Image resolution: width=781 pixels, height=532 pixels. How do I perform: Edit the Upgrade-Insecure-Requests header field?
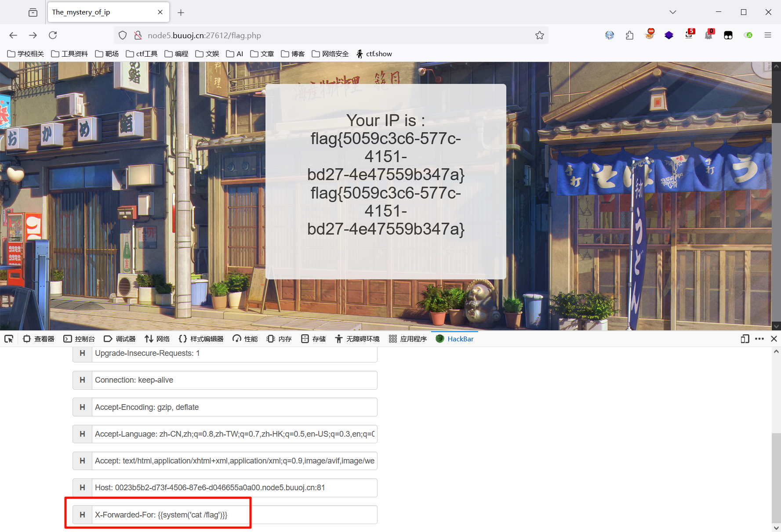pos(234,354)
